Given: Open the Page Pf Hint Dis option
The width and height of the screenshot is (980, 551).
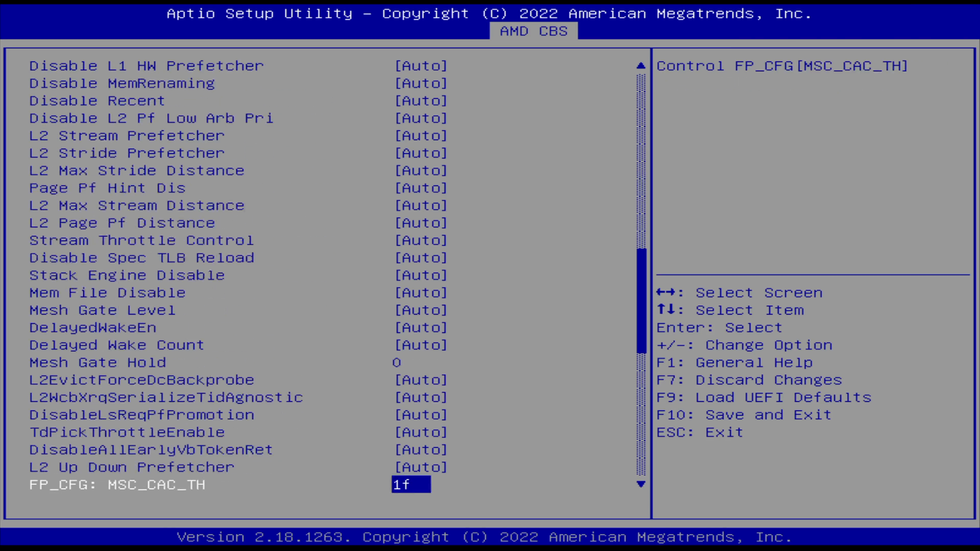Looking at the screenshot, I should point(421,188).
